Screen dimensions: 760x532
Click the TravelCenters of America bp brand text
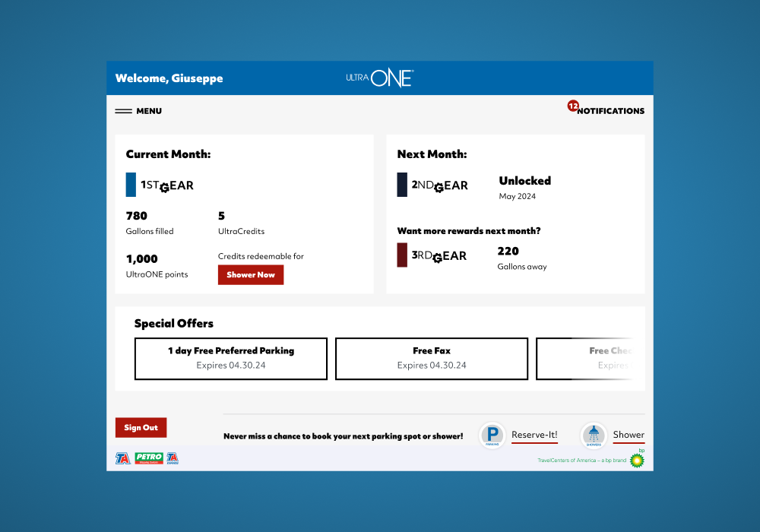(x=581, y=461)
